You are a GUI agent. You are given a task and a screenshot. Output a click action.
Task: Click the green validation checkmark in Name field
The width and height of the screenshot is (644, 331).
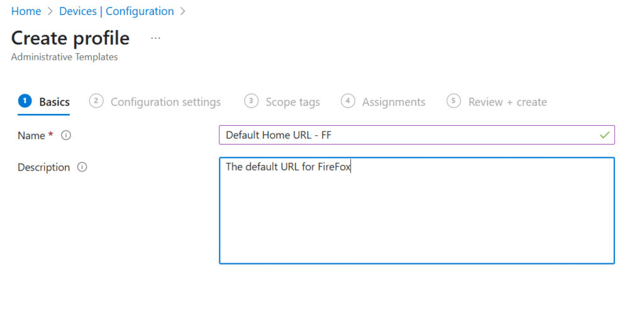pos(604,135)
